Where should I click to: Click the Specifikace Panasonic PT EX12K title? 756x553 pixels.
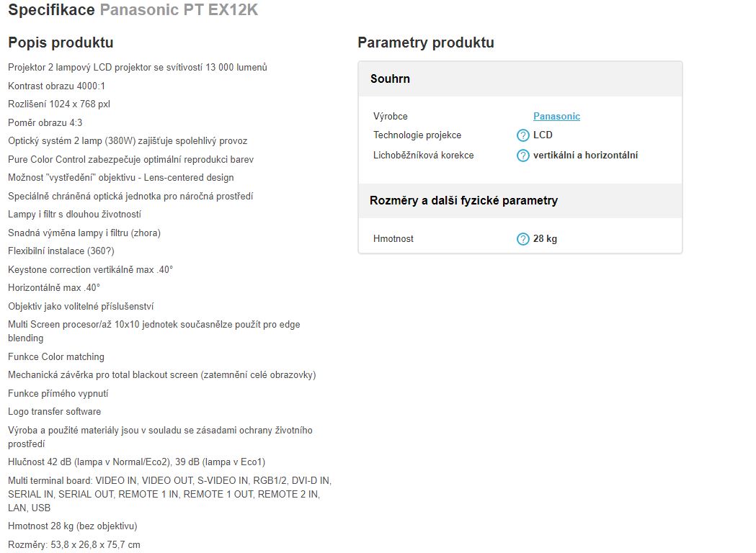point(133,9)
